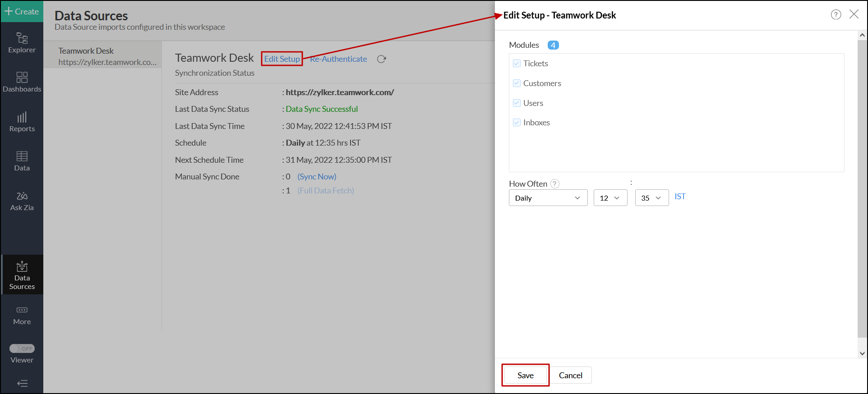Select the Data Sources sidebar tab
The width and height of the screenshot is (868, 394).
pyautogui.click(x=22, y=275)
